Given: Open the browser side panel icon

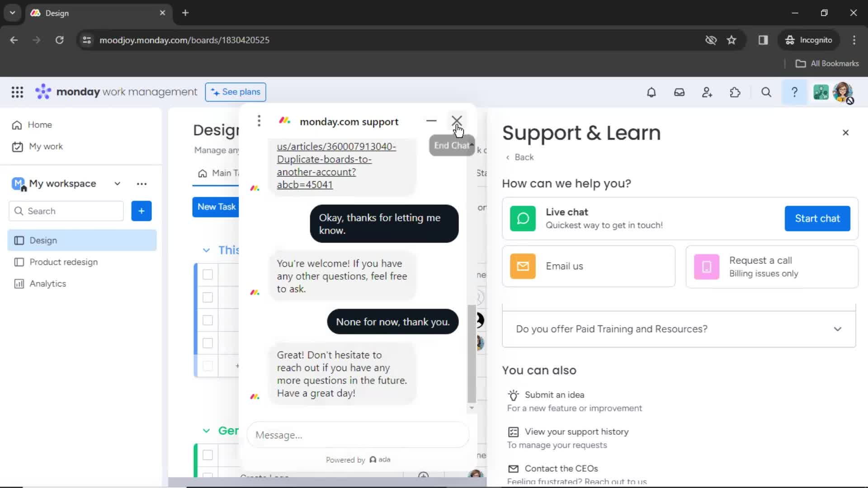Looking at the screenshot, I should point(763,40).
